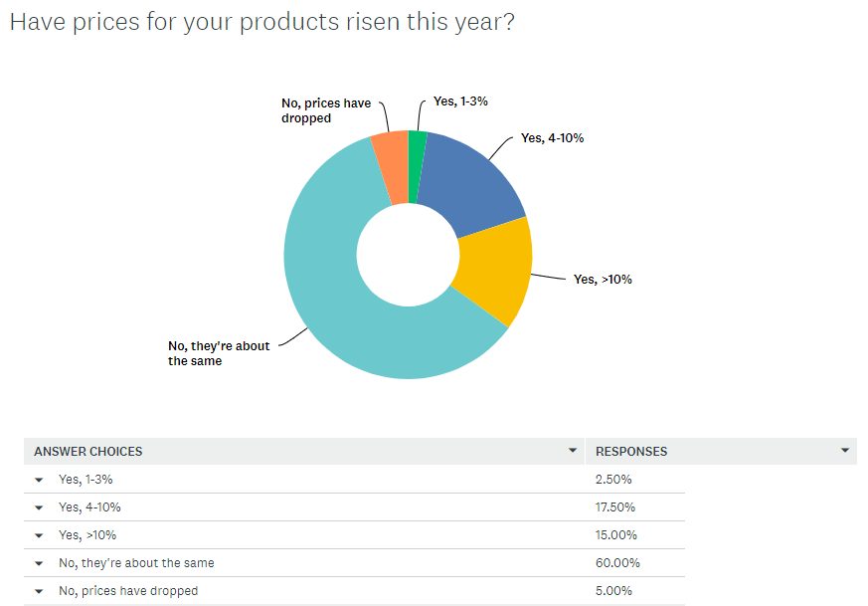The width and height of the screenshot is (868, 606).
Task: Expand the 'No, they're about the same' row arrow
Action: click(39, 563)
